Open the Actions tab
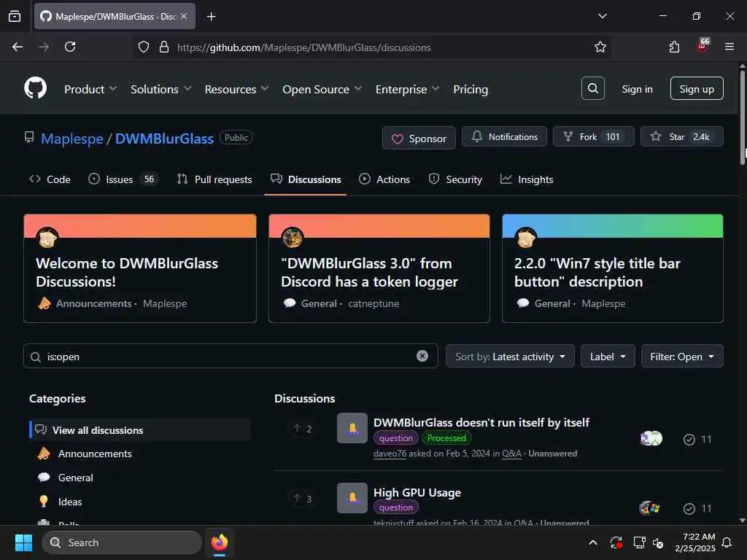This screenshot has width=747, height=560. [x=384, y=179]
